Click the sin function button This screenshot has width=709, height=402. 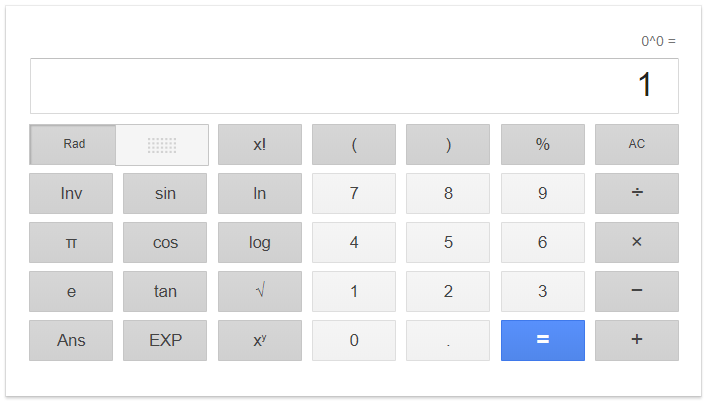coord(165,194)
